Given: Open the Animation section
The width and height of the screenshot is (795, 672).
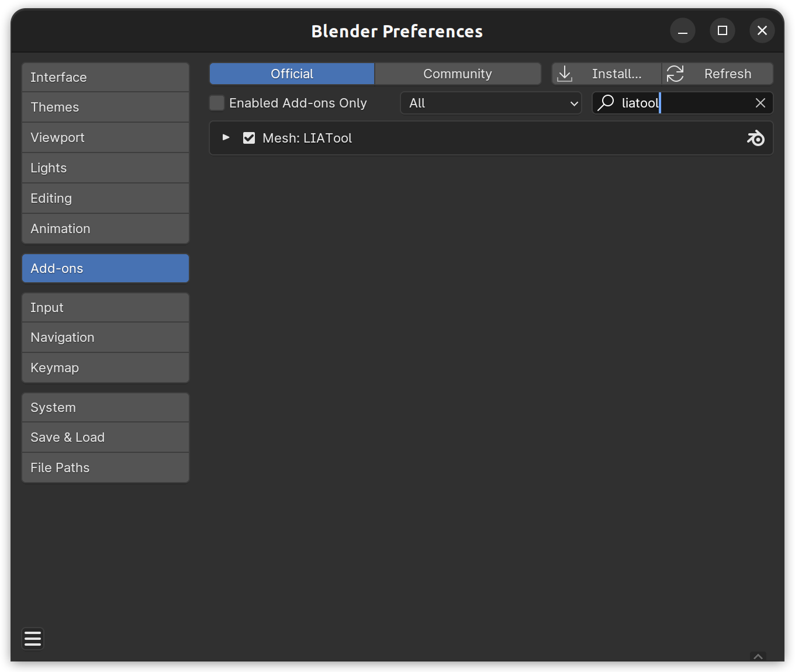Looking at the screenshot, I should pos(105,228).
